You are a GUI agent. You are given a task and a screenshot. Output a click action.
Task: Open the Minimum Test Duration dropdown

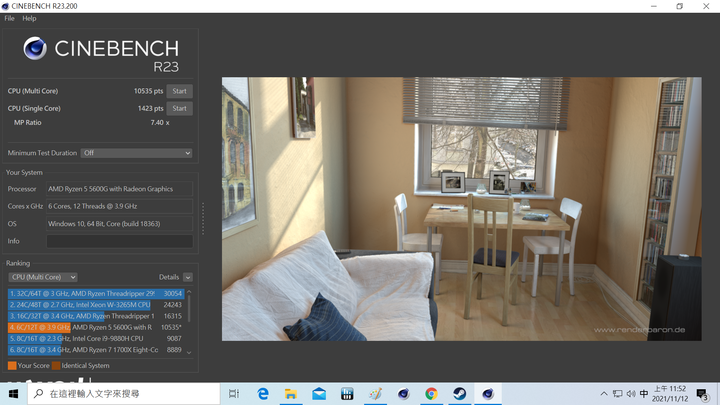136,153
